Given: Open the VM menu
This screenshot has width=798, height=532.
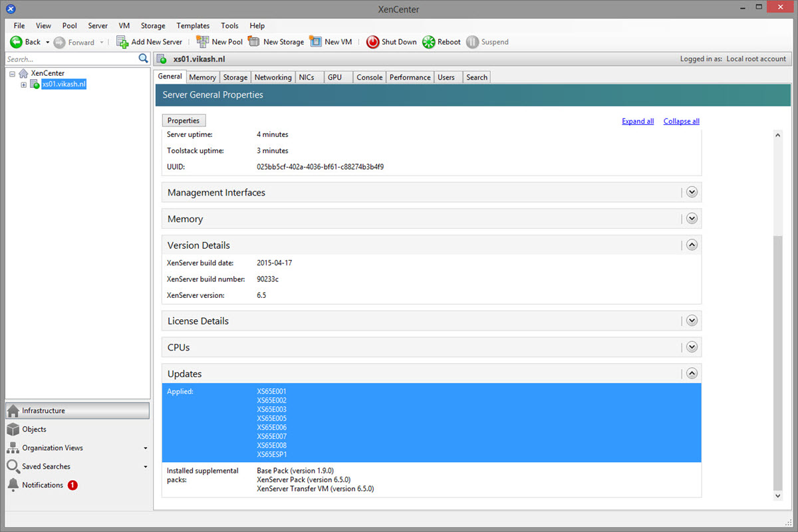Looking at the screenshot, I should click(124, 26).
